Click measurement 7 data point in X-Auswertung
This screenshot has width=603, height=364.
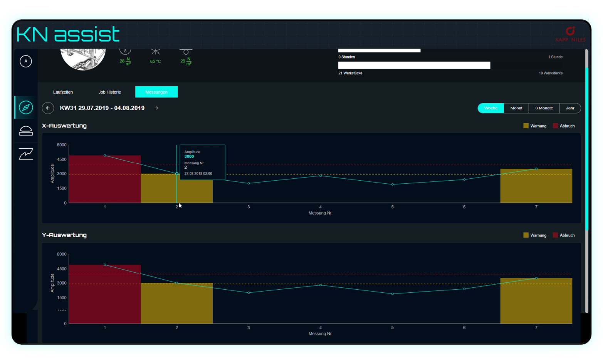(536, 169)
